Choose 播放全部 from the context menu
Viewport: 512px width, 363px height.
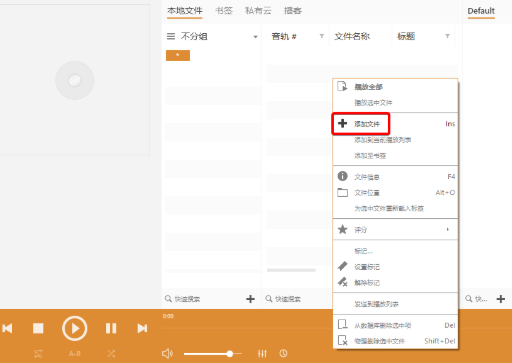click(368, 87)
